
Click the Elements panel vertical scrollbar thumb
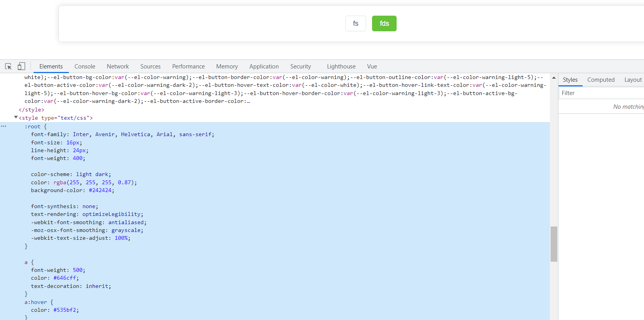tap(554, 244)
